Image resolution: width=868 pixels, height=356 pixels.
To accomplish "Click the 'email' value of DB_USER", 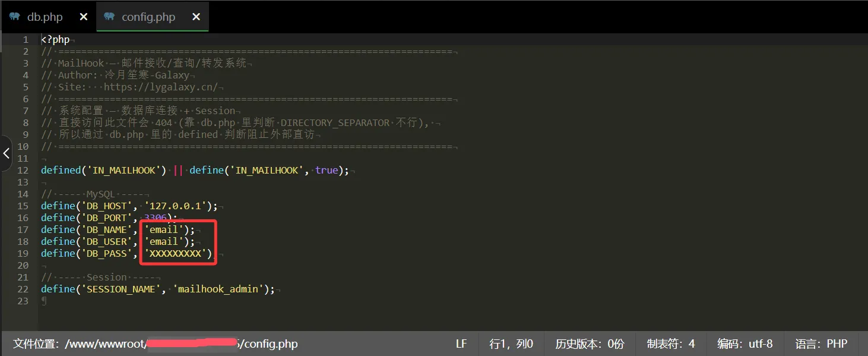I will (x=164, y=241).
